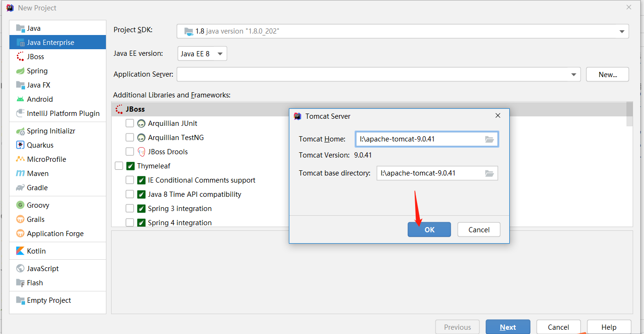Check Spring 4 integration box

click(130, 223)
